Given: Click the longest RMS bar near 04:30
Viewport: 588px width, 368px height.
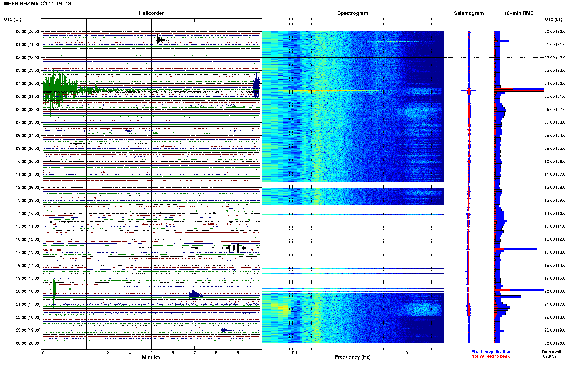Looking at the screenshot, I should tap(519, 91).
